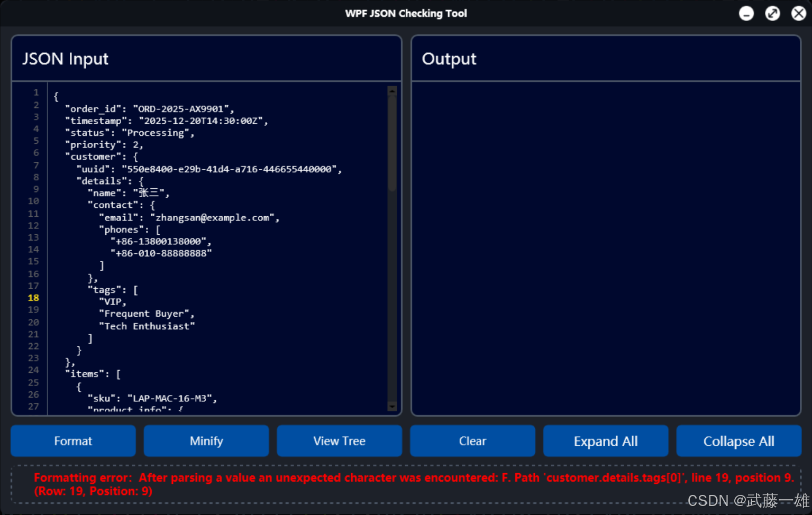The image size is (812, 515).
Task: Click the "Tech Enthusiast" tag line
Action: tap(147, 326)
